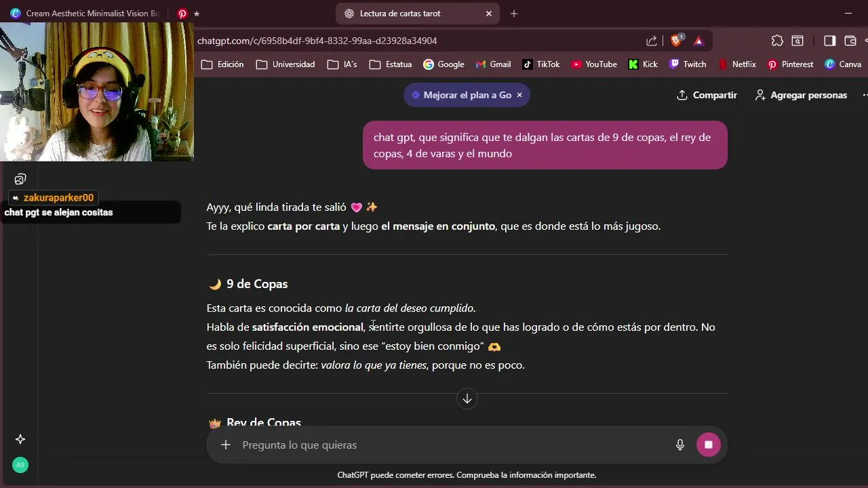The image size is (868, 488).
Task: Open Brave Shields lion icon
Action: coord(676,41)
